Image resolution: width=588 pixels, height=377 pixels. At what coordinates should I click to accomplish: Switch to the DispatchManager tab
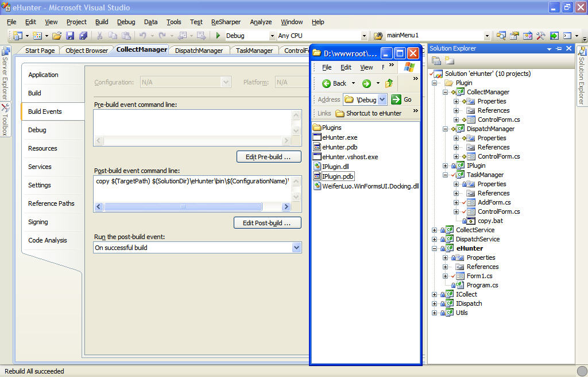(x=199, y=51)
